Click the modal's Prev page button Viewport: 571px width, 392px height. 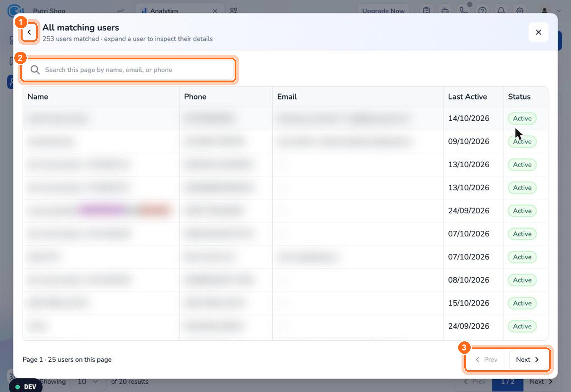(x=487, y=360)
